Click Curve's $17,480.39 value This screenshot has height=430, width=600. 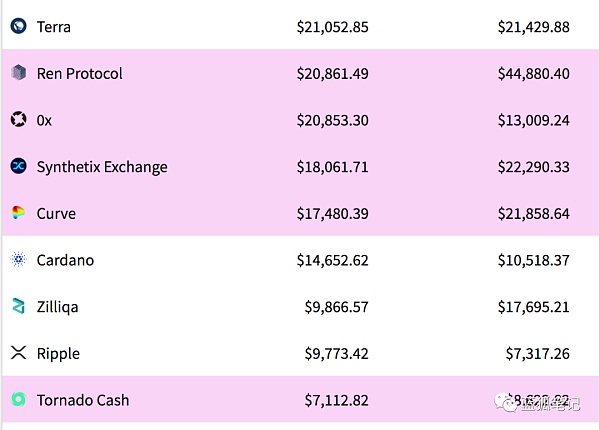tap(332, 213)
